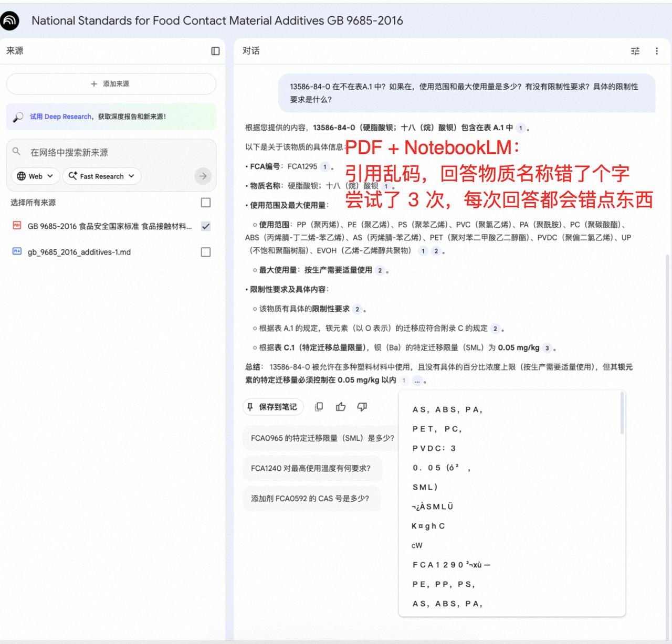Click the notebook title National Standards for Food Contact
This screenshot has height=644, width=672.
217,20
